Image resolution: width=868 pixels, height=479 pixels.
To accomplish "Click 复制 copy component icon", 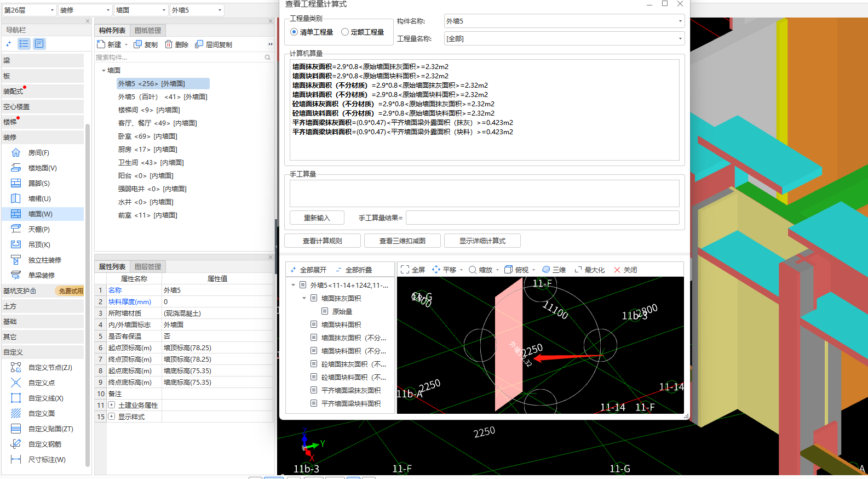I will click(137, 44).
